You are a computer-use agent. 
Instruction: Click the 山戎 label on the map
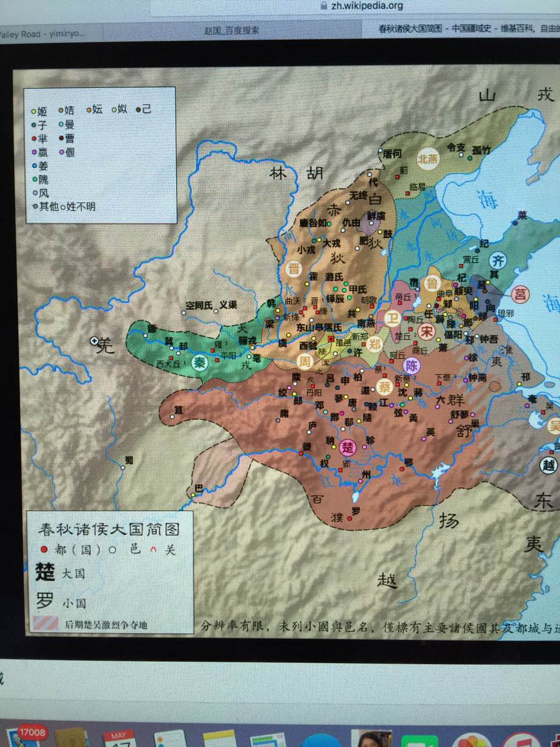(x=517, y=95)
